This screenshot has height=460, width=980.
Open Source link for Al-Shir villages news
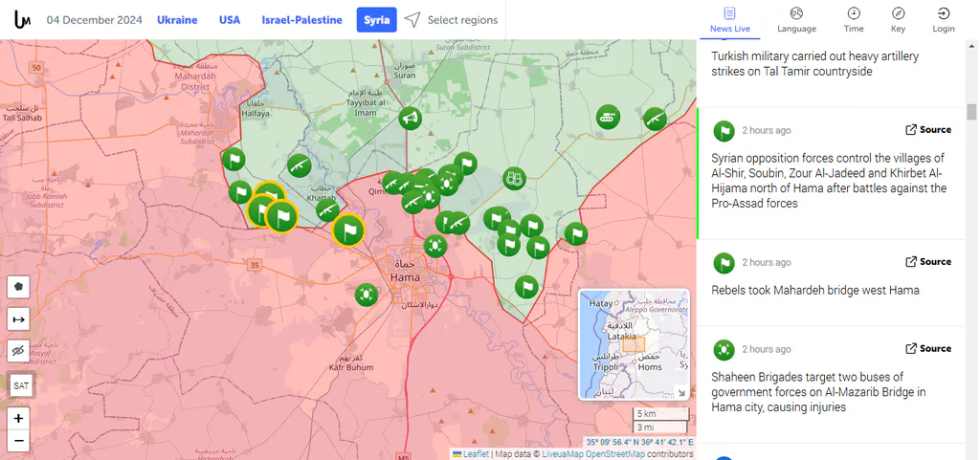928,130
